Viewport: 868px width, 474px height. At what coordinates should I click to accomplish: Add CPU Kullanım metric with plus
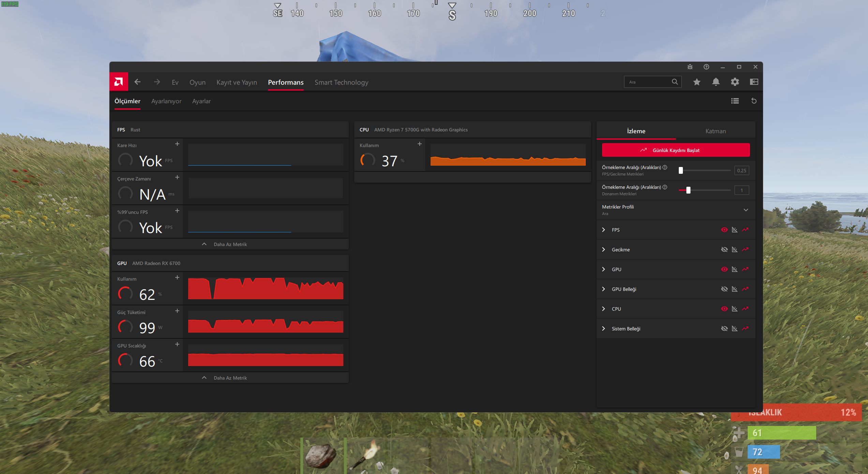(420, 144)
